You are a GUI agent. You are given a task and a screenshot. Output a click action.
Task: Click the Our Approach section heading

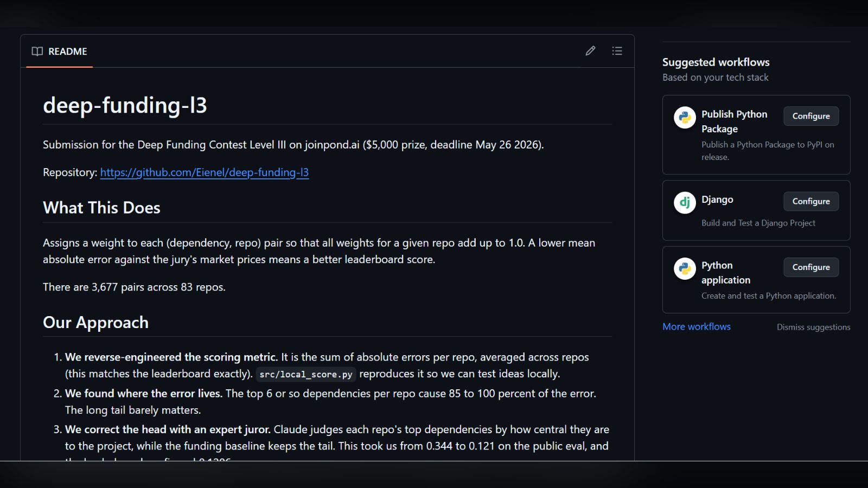pyautogui.click(x=95, y=323)
